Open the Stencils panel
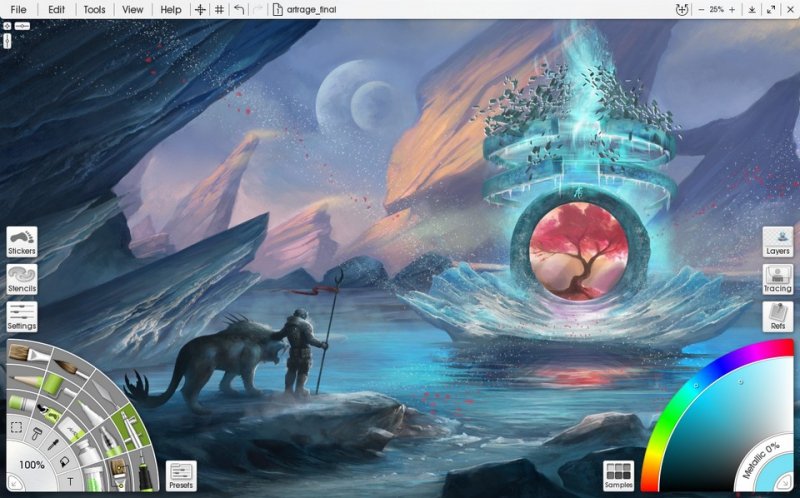 tap(22, 279)
